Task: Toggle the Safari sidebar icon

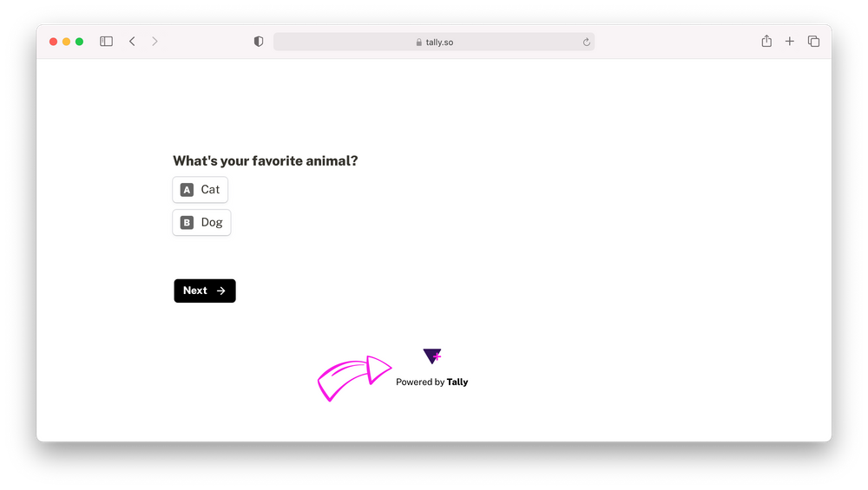Action: [x=106, y=42]
